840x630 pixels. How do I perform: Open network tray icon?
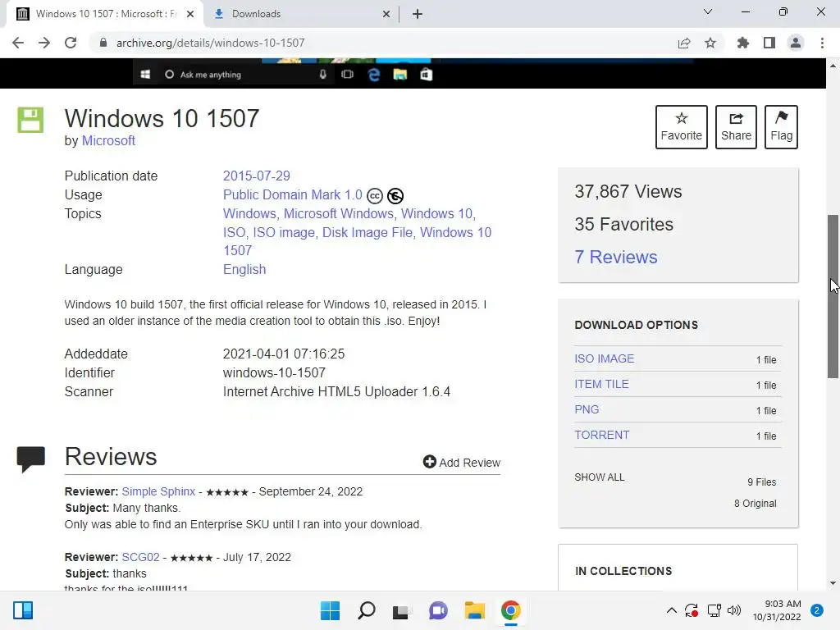pyautogui.click(x=714, y=610)
